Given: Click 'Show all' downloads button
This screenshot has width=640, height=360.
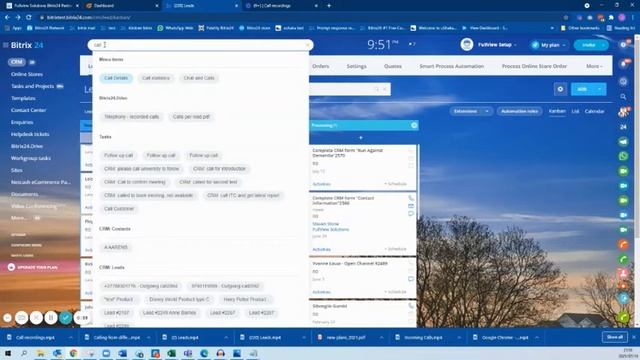Looking at the screenshot, I should [614, 337].
